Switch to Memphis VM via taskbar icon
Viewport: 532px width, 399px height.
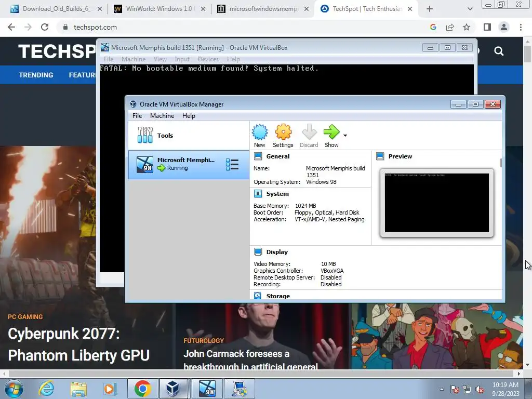(207, 389)
